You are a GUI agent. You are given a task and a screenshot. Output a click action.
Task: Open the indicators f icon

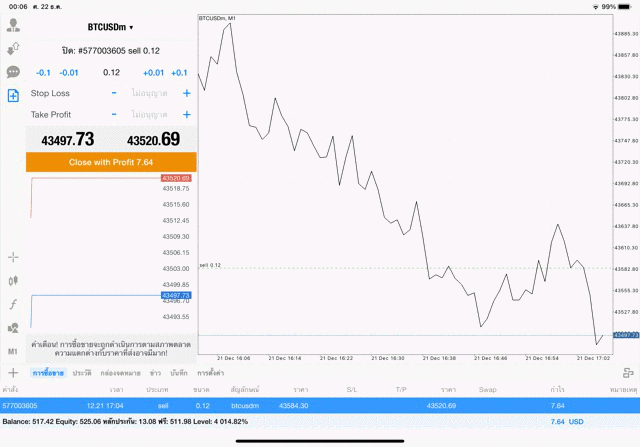click(13, 304)
